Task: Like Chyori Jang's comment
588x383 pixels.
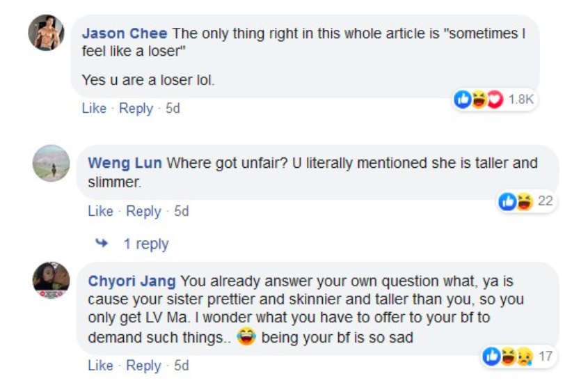Action: point(100,365)
